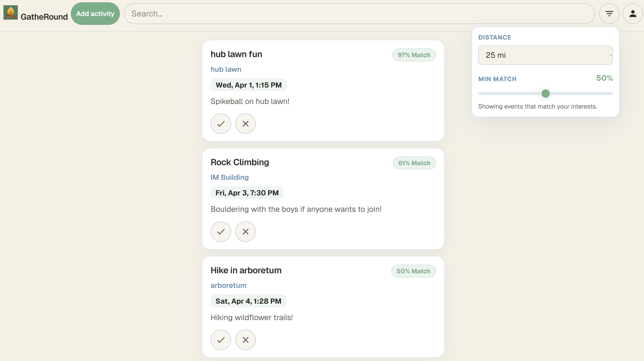Accept hub lawn fun with checkmark
This screenshot has height=361, width=644.
pyautogui.click(x=221, y=124)
